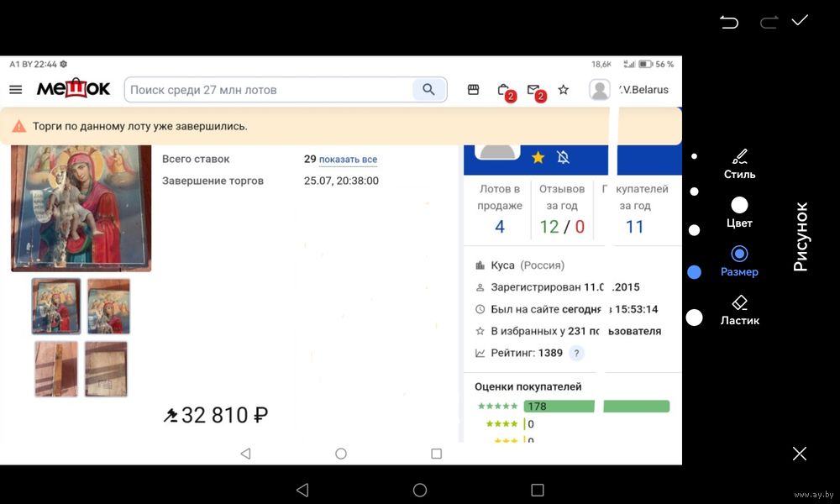
Task: Go to Мешок home via logo
Action: tap(73, 88)
